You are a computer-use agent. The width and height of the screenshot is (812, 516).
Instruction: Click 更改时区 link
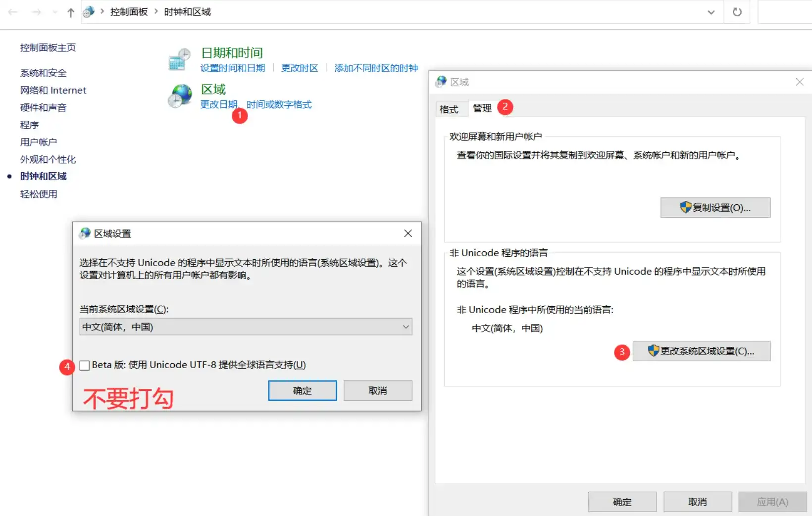[x=300, y=68]
